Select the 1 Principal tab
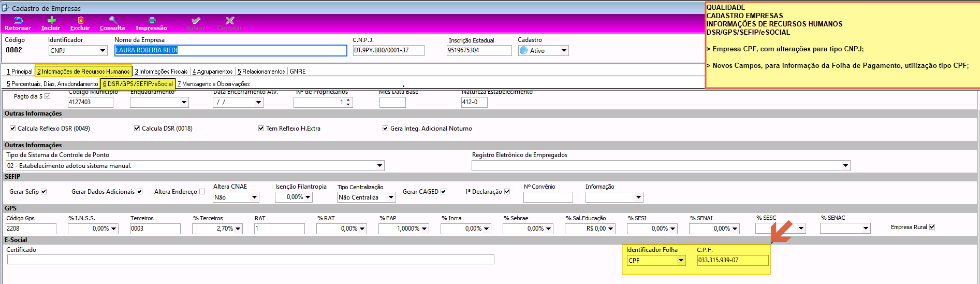The width and height of the screenshot is (980, 284). pos(20,72)
